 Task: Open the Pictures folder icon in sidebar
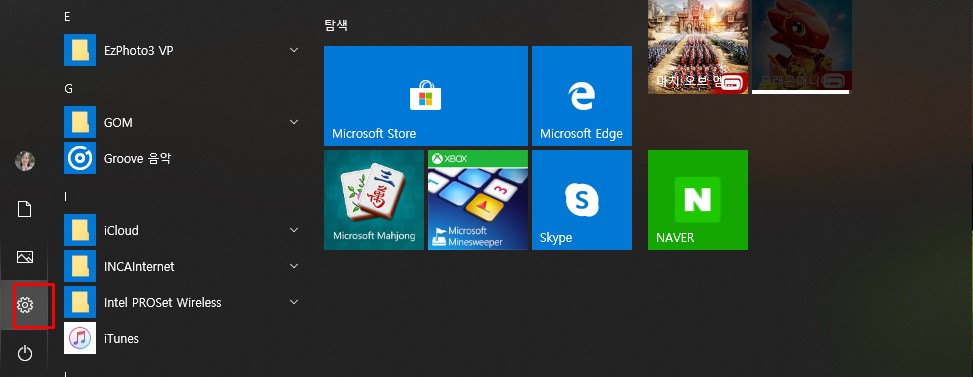click(25, 257)
